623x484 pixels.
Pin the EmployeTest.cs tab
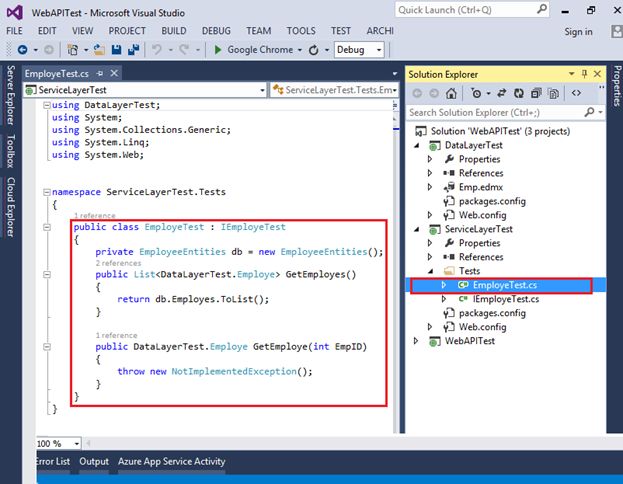pos(100,74)
